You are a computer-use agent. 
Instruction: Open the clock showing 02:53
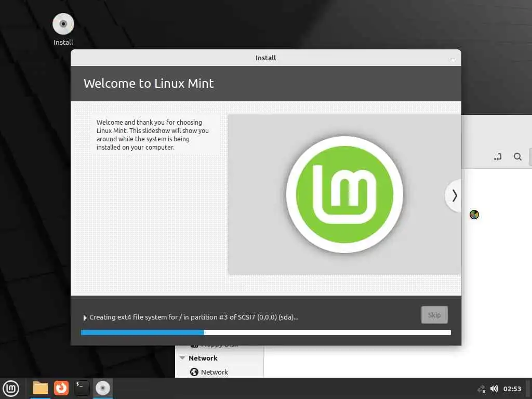(512, 389)
